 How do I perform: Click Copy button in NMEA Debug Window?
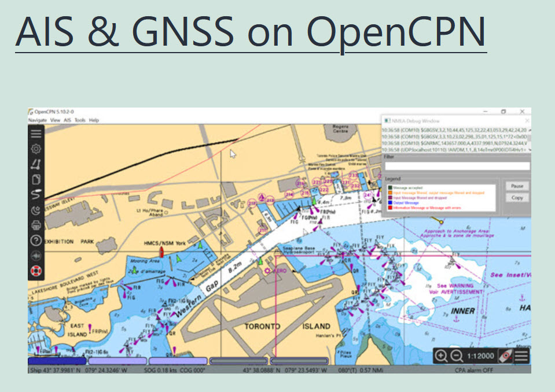coord(517,198)
